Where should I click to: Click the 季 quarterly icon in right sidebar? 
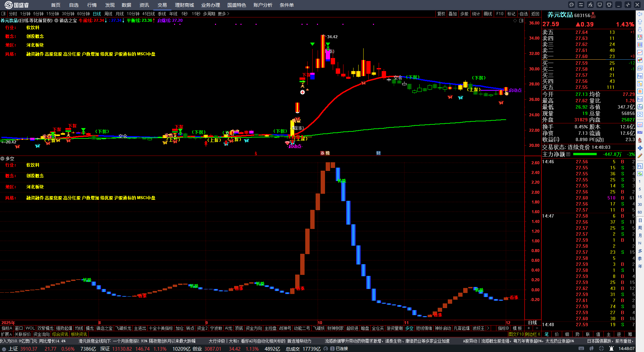tap(640, 259)
